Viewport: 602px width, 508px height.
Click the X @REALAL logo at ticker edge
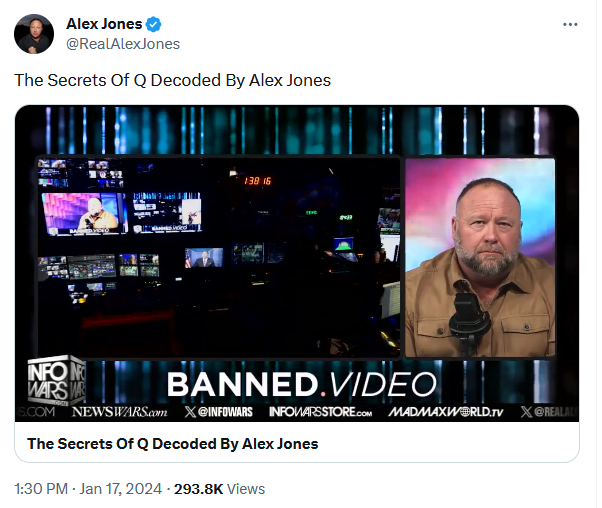[549, 412]
